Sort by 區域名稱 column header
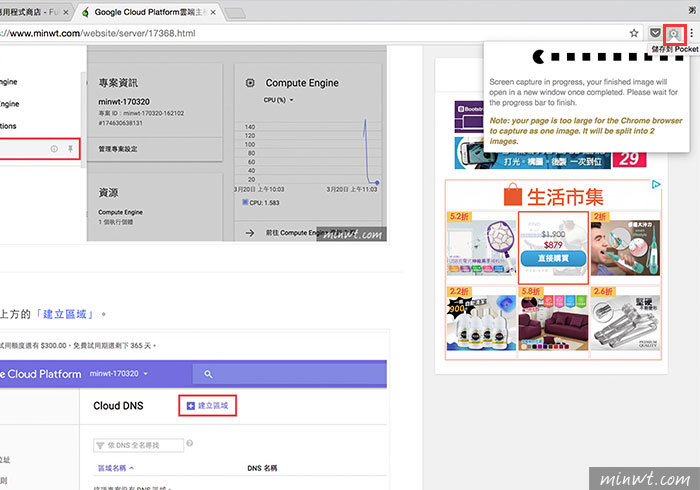 [116, 468]
